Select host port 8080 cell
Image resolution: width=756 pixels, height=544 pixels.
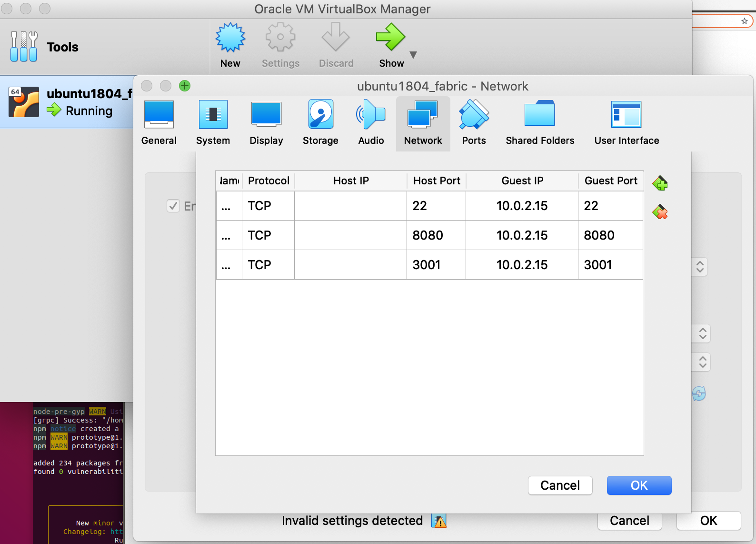point(437,235)
